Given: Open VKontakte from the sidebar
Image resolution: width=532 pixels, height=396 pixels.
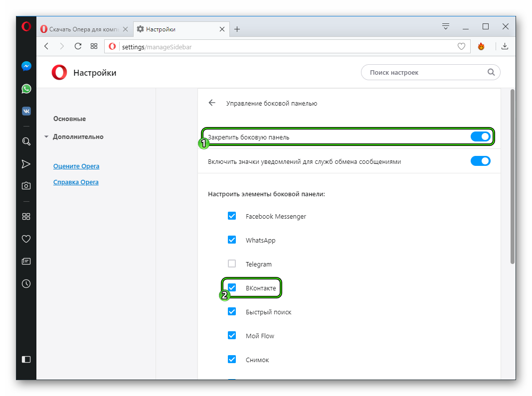Looking at the screenshot, I should (x=26, y=111).
